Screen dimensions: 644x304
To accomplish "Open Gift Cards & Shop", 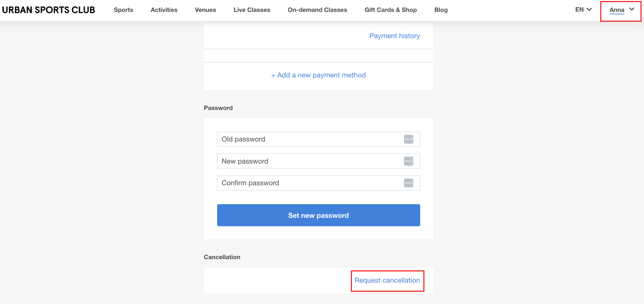I will pos(390,10).
